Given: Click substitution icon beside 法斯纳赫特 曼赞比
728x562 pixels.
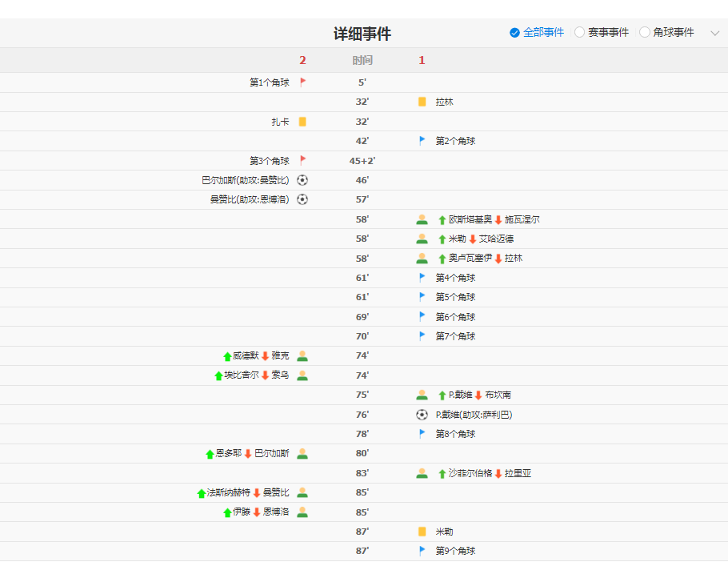Looking at the screenshot, I should [x=302, y=492].
